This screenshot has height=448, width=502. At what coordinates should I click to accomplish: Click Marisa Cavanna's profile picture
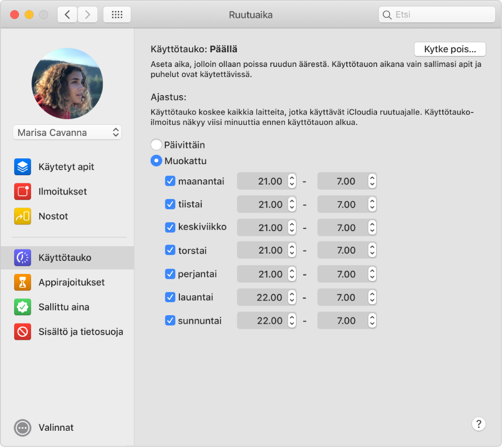tap(67, 84)
